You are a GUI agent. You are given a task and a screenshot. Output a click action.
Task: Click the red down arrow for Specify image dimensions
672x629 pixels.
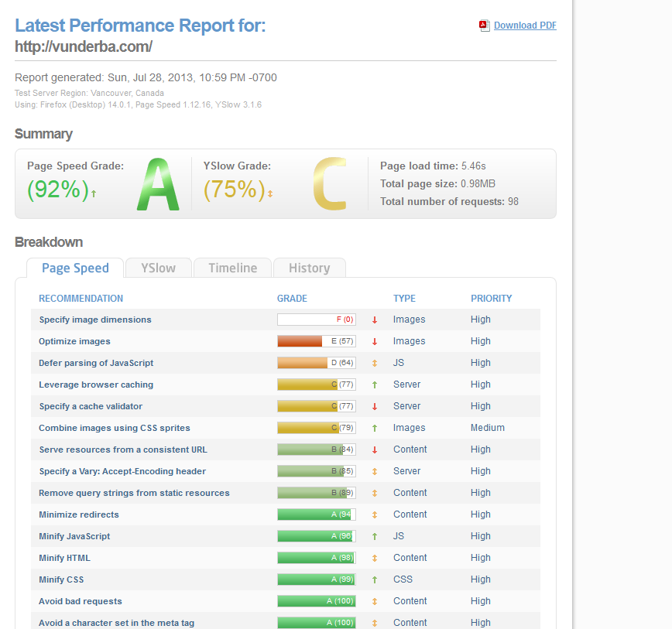point(375,320)
